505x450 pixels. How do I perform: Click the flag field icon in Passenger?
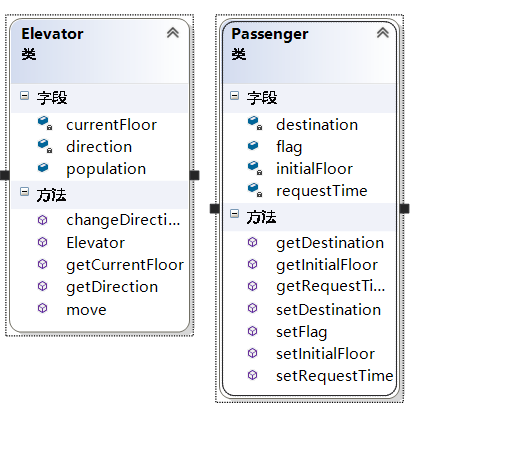click(253, 145)
